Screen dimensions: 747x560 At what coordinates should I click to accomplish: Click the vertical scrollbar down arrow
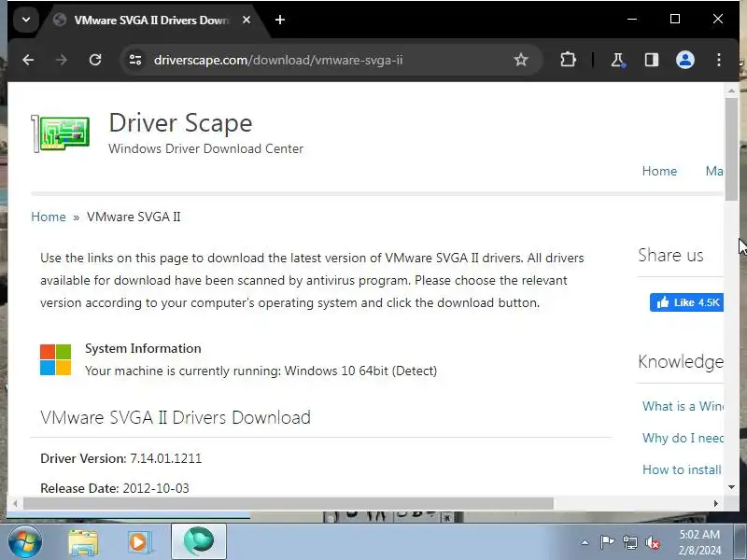point(731,487)
